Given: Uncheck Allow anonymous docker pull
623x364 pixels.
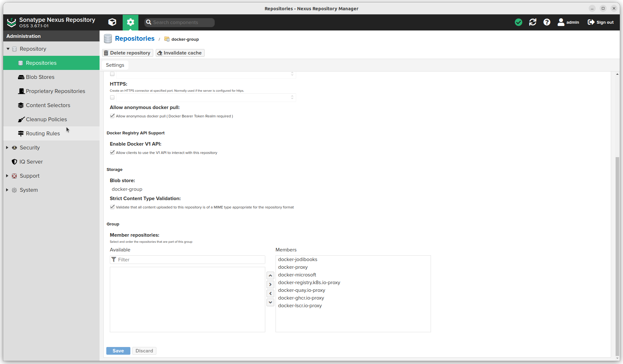Looking at the screenshot, I should click(x=112, y=116).
